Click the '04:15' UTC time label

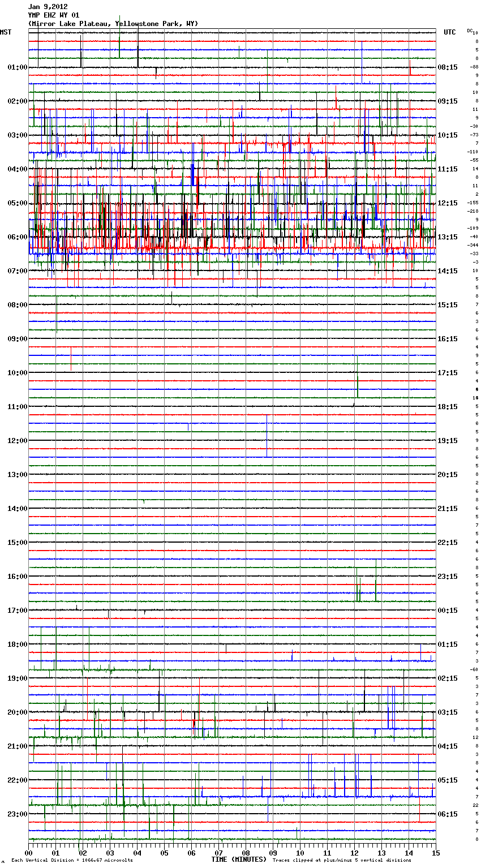(448, 746)
